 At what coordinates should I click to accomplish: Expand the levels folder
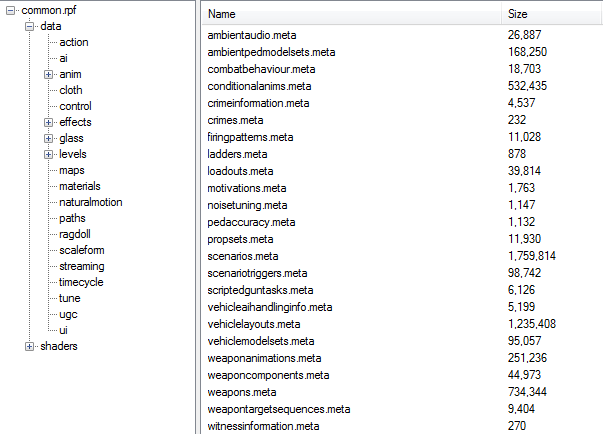click(x=48, y=154)
